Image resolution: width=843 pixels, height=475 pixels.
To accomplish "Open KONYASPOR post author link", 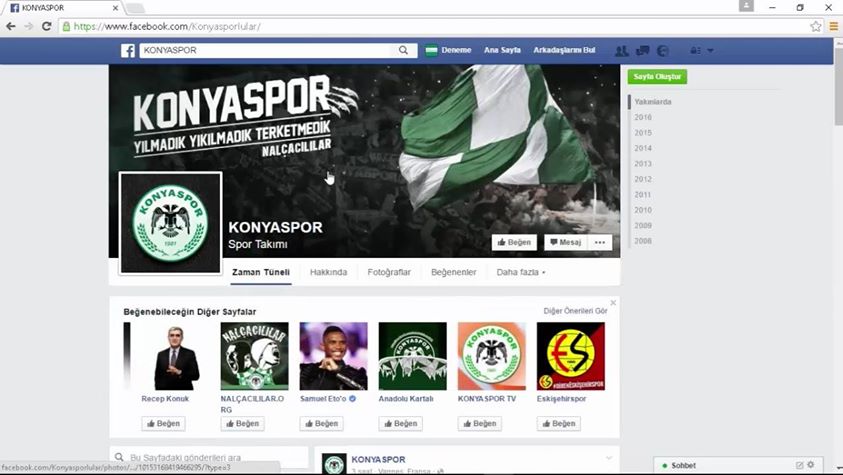I will coord(378,459).
